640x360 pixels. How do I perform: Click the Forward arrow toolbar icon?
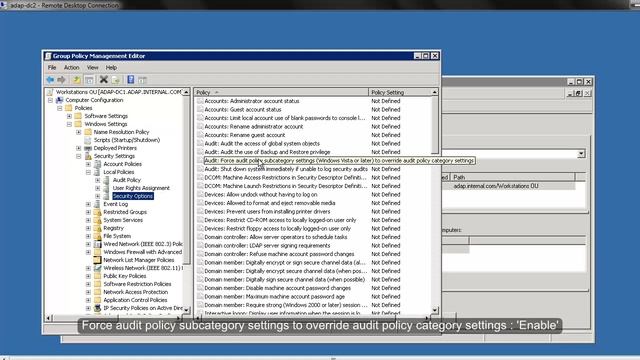[x=61, y=80]
